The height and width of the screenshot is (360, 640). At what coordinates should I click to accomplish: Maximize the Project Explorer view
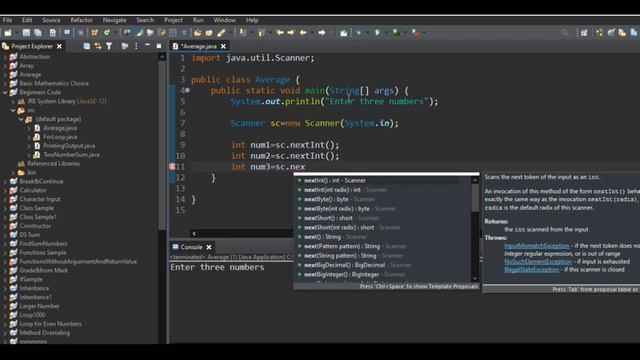159,46
